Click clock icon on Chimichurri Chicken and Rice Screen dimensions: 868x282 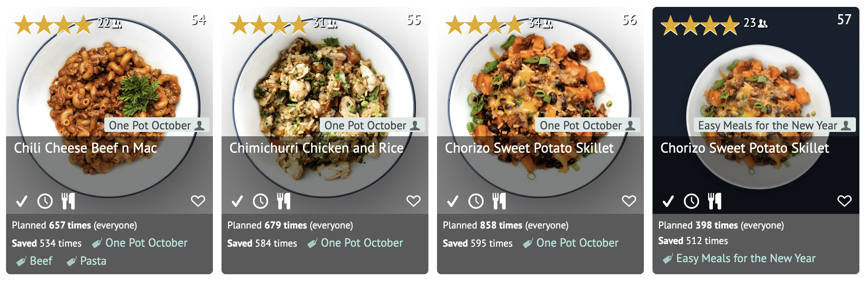(260, 201)
